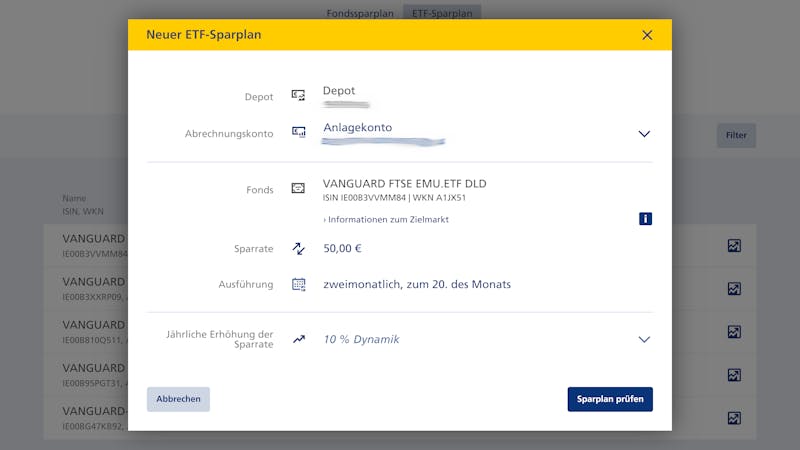This screenshot has height=450, width=800.
Task: Click the ISIN IE00B3VVMM84 WKN line
Action: click(394, 197)
